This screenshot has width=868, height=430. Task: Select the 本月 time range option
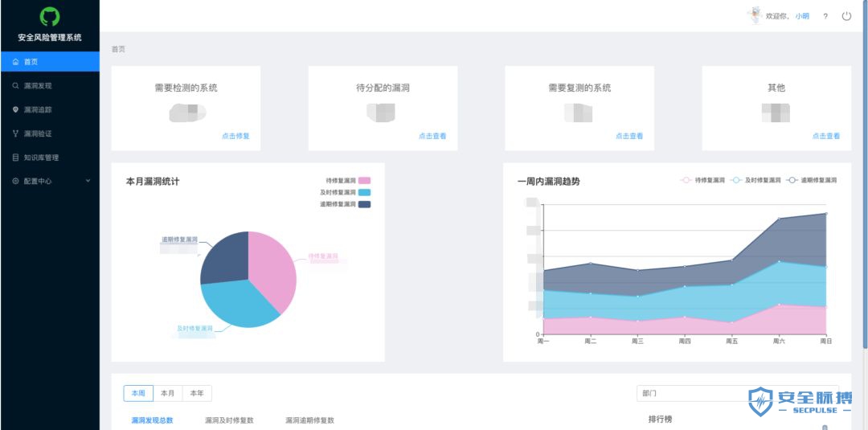[x=167, y=393]
